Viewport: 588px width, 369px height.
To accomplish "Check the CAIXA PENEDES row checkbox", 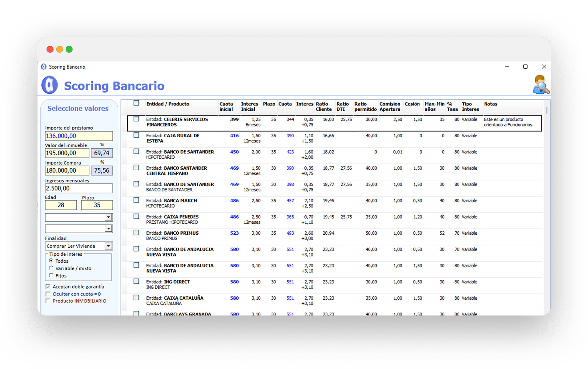I will 136,216.
